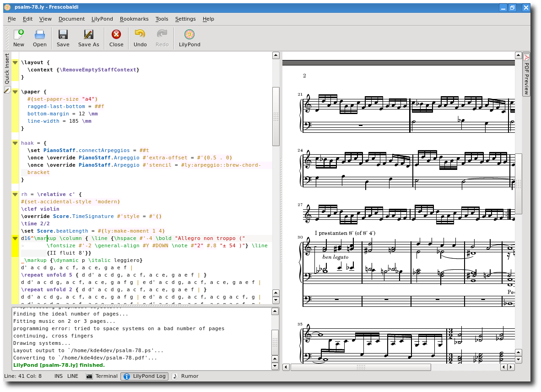Toggle the Terminal panel button
This screenshot has width=541, height=392.
tap(102, 376)
